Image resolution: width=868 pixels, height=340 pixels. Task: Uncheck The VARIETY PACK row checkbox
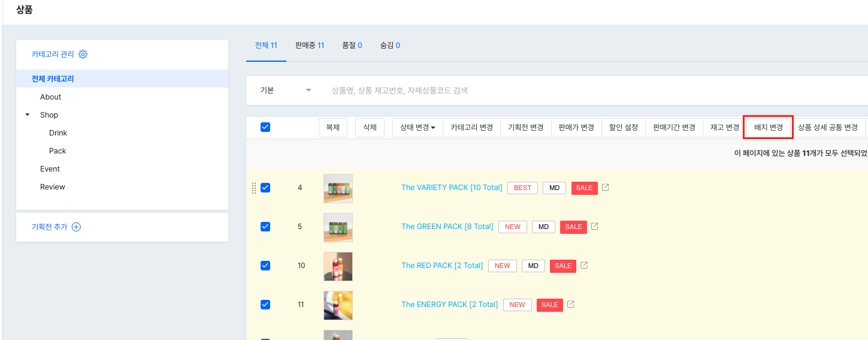click(x=265, y=188)
